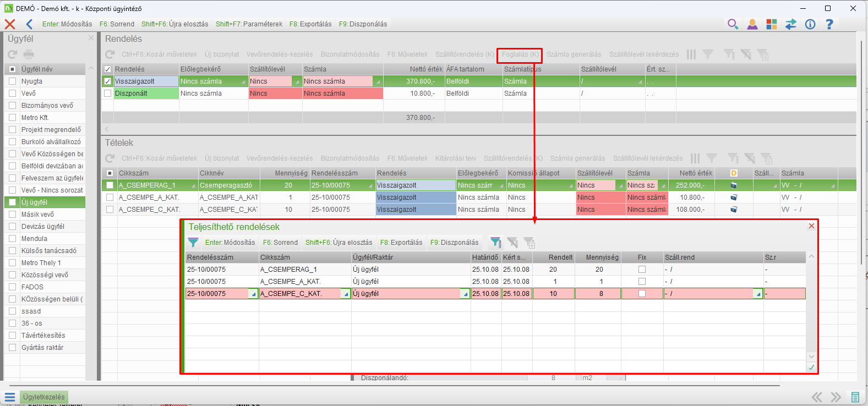Toggle the Metro Kft. checkbox
Image resolution: width=868 pixels, height=406 pixels.
click(x=12, y=118)
